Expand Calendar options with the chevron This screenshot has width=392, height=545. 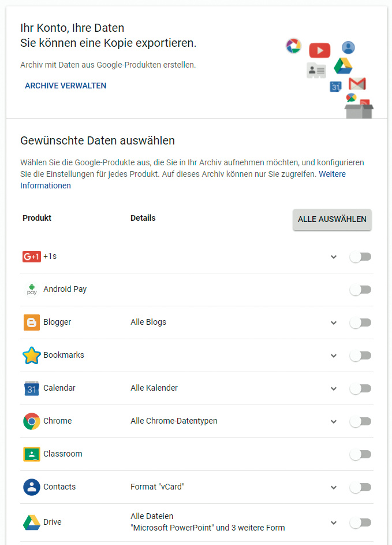(334, 388)
